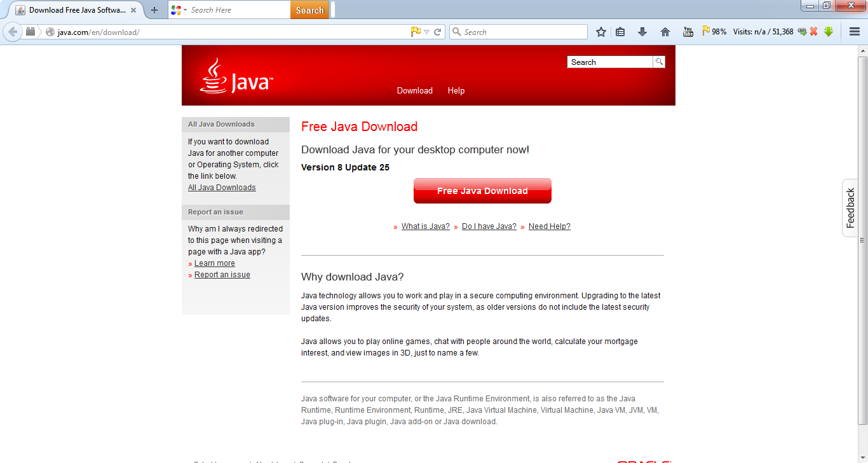Click the colorful search toolbar logo
The width and height of the screenshot is (868, 463).
(176, 10)
